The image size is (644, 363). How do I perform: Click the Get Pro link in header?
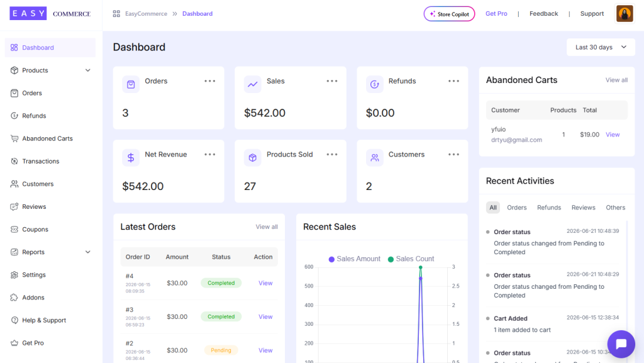point(496,14)
